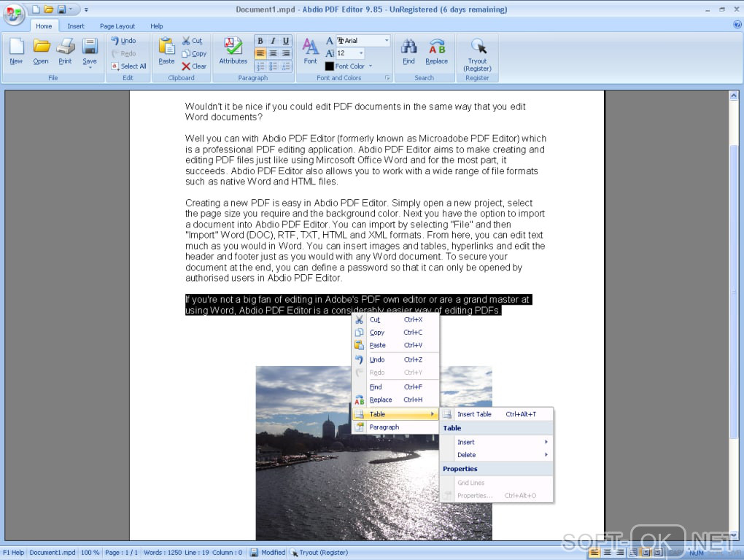Click the Tryout (Register) ribbon icon
Image resolution: width=744 pixels, height=560 pixels.
pyautogui.click(x=477, y=55)
